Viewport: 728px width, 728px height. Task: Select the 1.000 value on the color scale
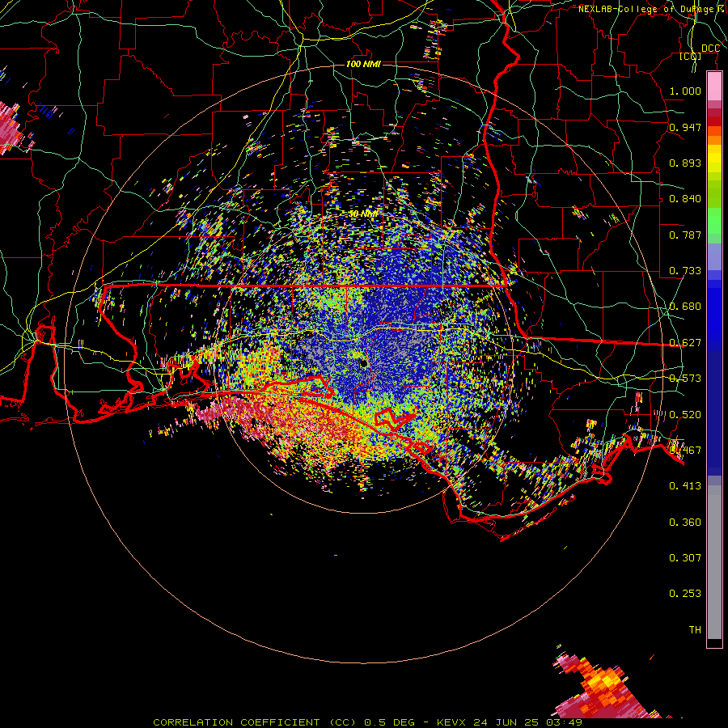point(685,91)
